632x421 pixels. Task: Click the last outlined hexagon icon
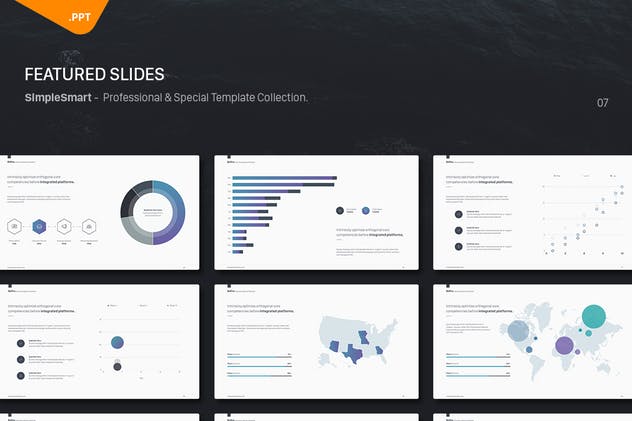89,225
